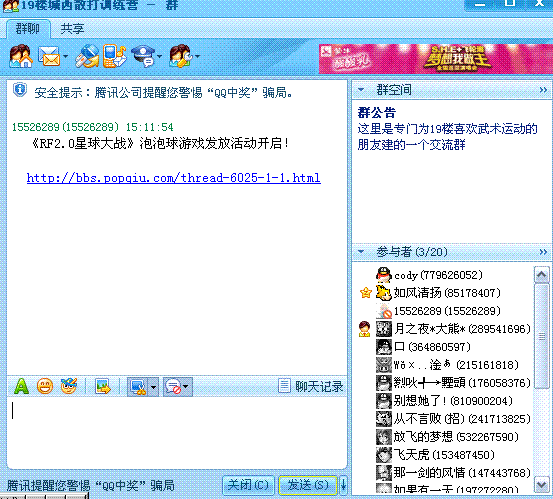The image size is (553, 499).
Task: Click the magic emoticon icon
Action: [x=69, y=387]
